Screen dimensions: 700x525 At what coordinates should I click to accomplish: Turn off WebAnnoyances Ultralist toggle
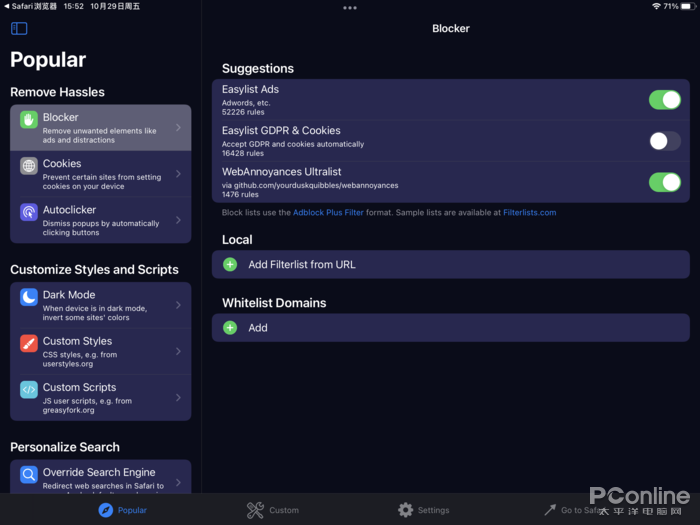pos(665,182)
